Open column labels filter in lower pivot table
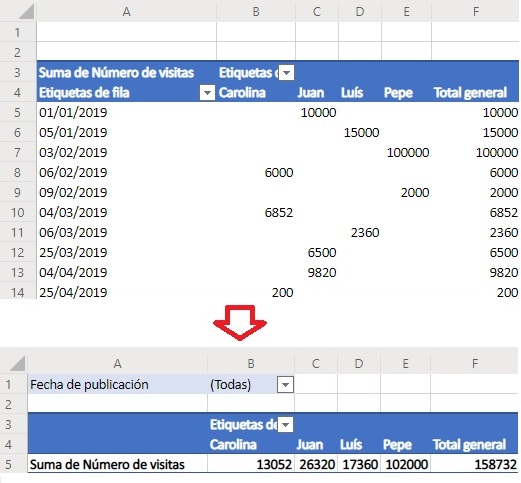Screen dimensions: 521x483 click(286, 425)
